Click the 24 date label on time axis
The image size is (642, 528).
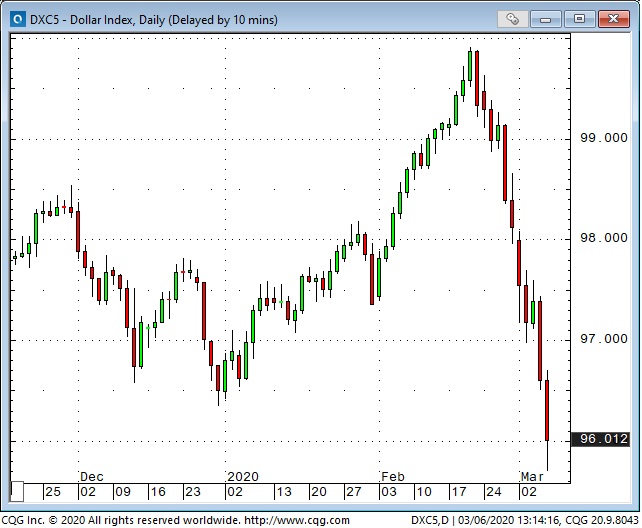coord(494,492)
